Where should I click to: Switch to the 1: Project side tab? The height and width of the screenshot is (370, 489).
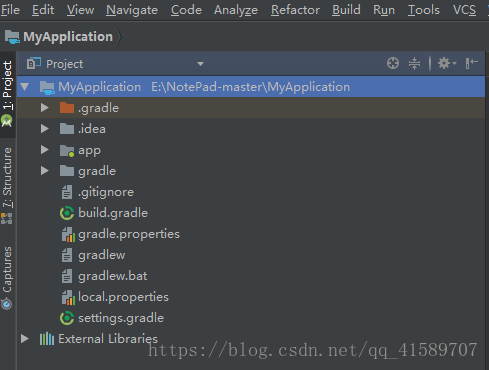7,95
